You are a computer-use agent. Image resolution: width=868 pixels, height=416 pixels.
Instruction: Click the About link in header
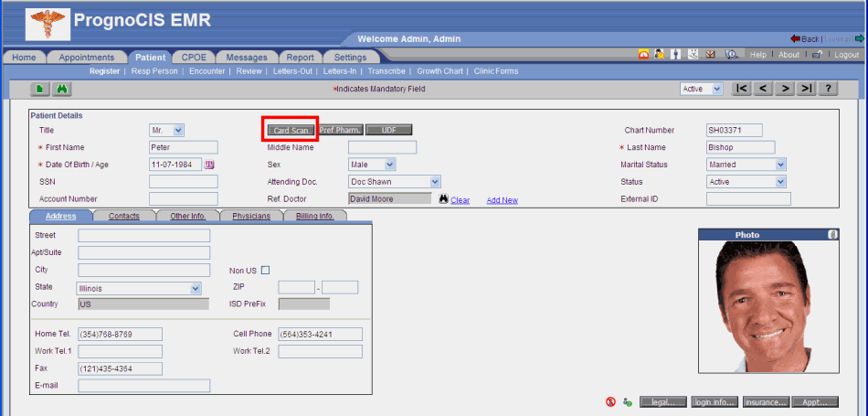789,55
